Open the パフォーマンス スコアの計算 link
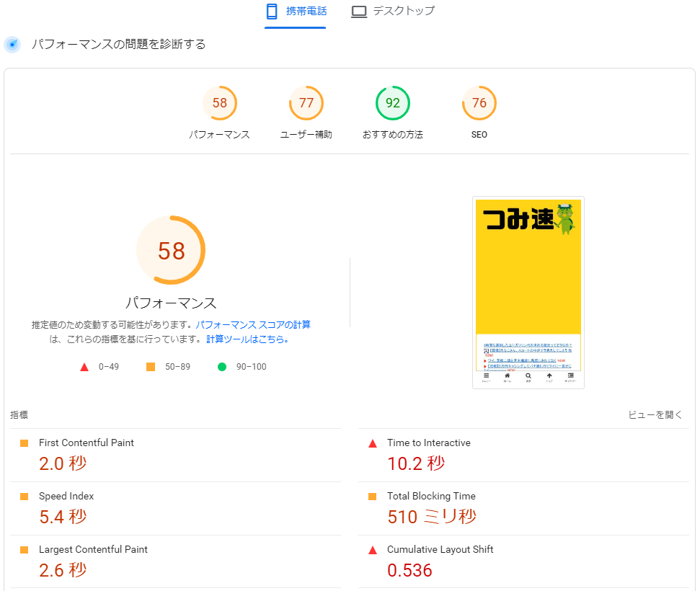Image resolution: width=700 pixels, height=591 pixels. 253,324
